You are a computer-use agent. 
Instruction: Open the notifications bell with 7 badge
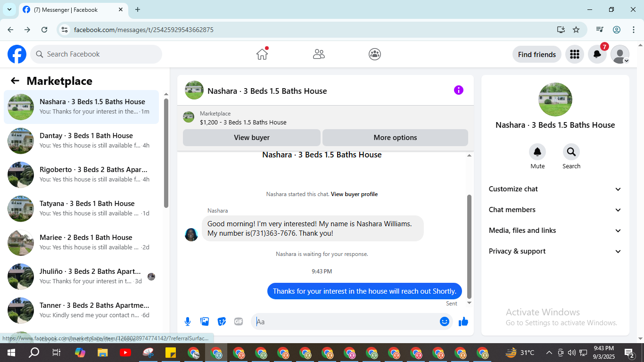coord(597,54)
